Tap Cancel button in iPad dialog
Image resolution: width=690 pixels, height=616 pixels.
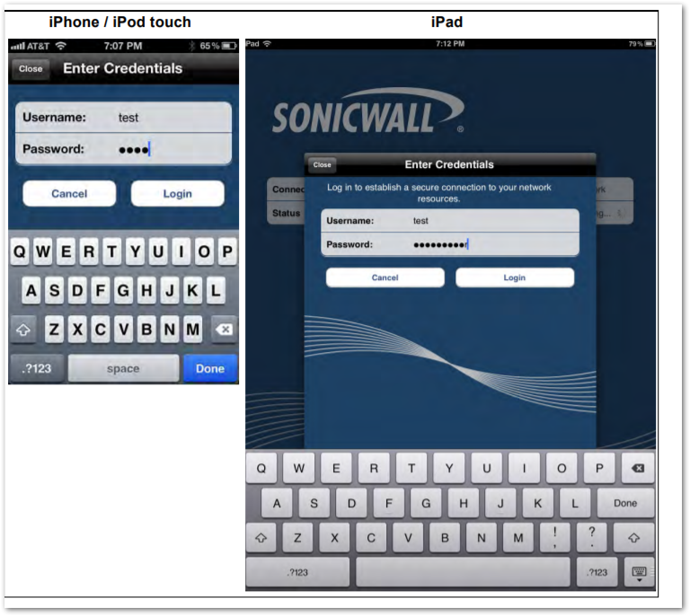pyautogui.click(x=385, y=277)
